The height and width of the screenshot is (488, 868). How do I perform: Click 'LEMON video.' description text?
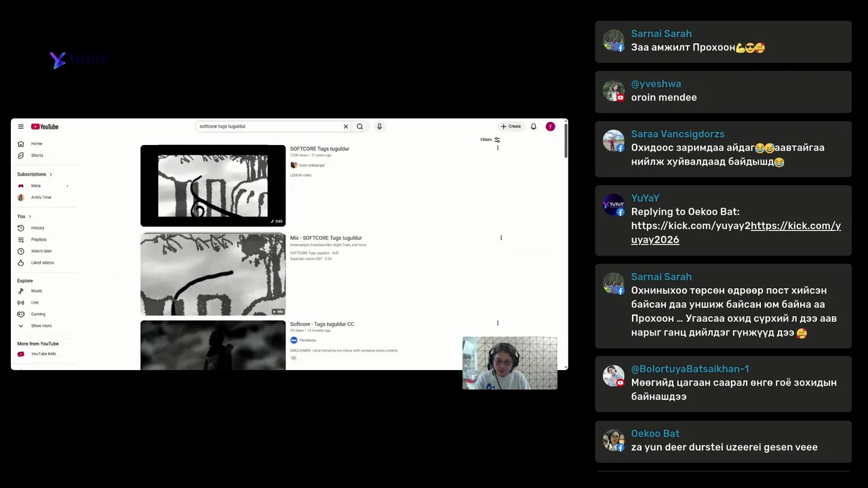click(x=301, y=176)
